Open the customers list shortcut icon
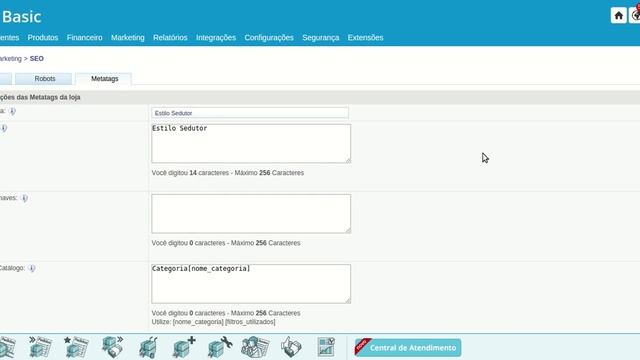Image resolution: width=640 pixels, height=360 pixels. tap(255, 347)
